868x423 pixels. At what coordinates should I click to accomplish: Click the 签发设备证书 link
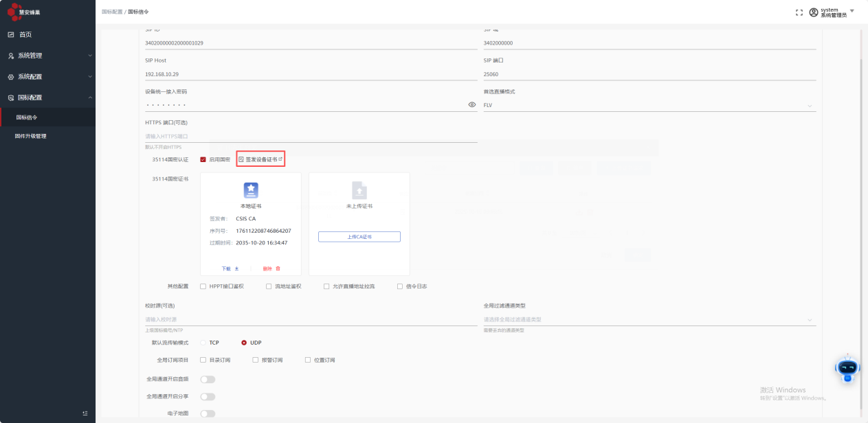click(260, 159)
